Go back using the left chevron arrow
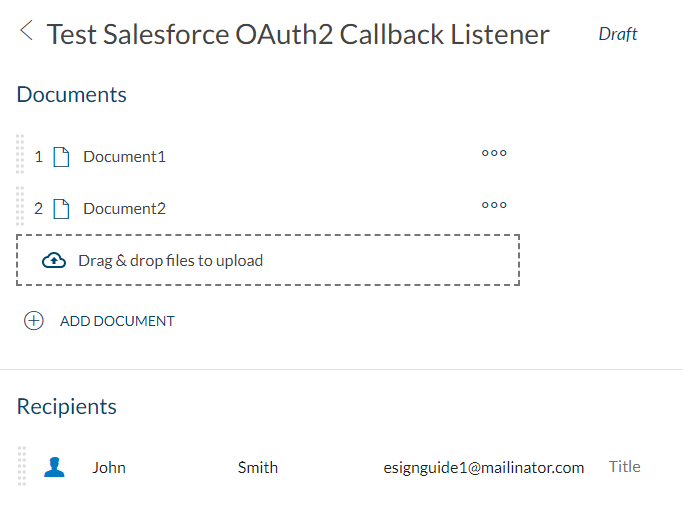Viewport: 683px width, 511px height. 27,31
